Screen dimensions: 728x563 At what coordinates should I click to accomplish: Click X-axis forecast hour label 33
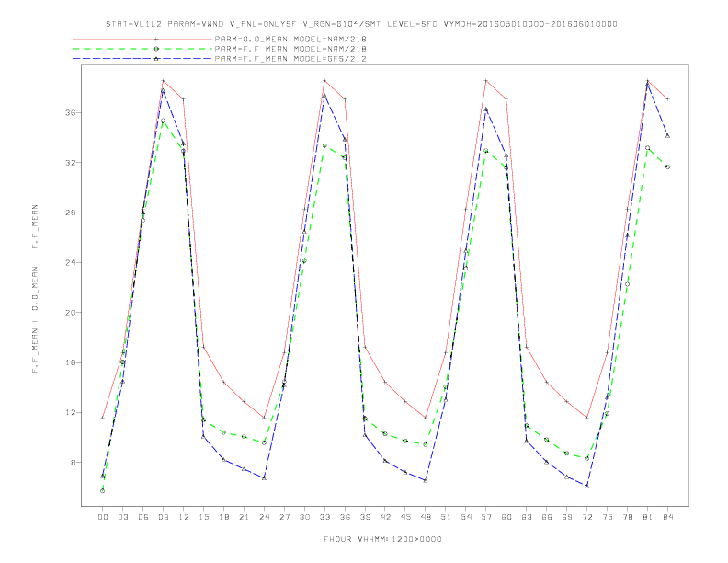tap(324, 517)
